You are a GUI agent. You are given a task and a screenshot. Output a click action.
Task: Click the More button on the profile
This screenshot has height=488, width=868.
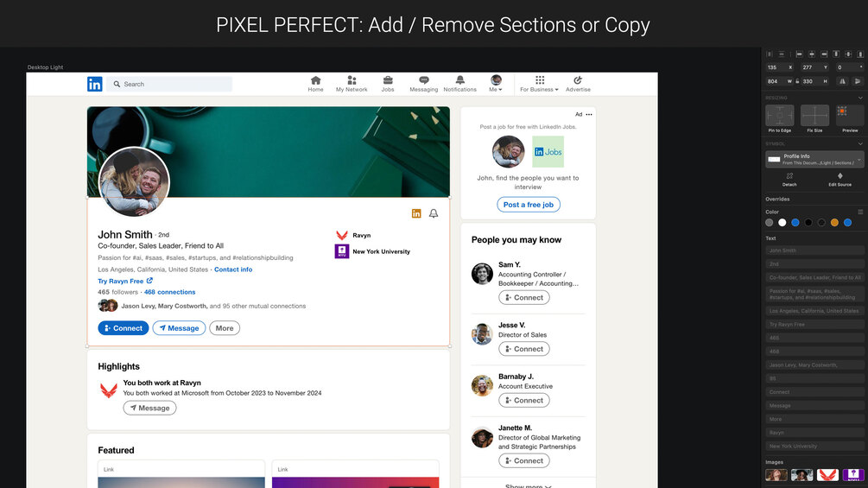(225, 328)
